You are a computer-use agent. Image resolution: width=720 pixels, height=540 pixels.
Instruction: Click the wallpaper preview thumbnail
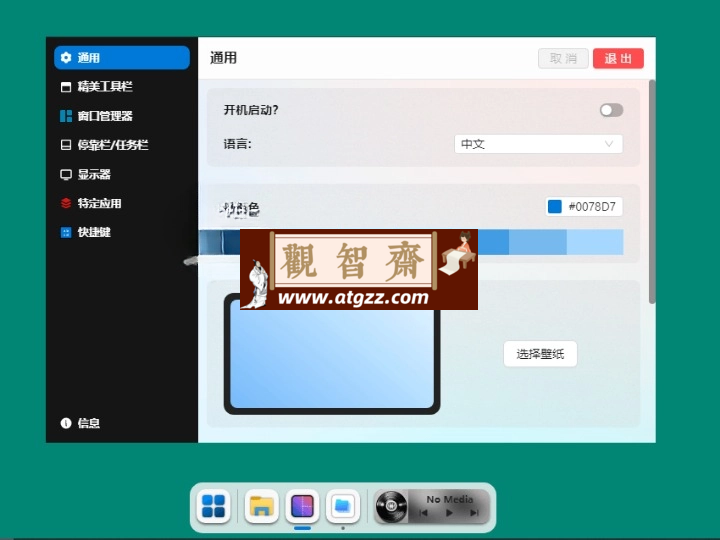[332, 354]
